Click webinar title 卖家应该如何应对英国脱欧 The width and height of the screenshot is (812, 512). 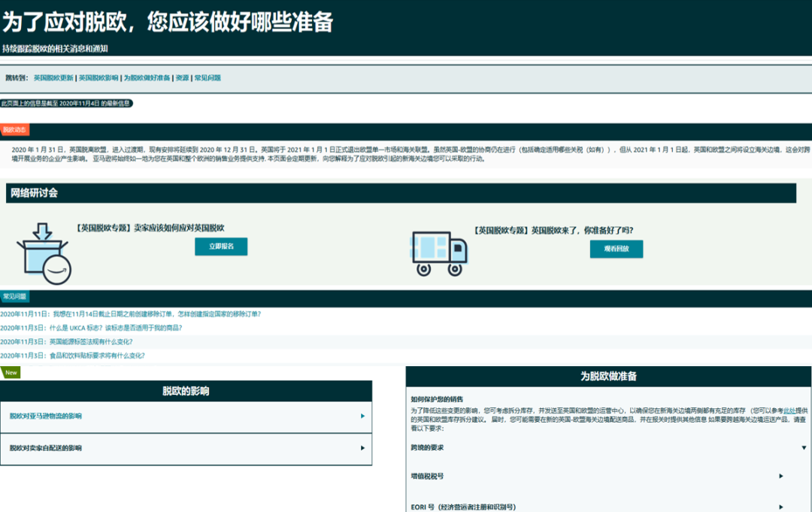coord(150,228)
